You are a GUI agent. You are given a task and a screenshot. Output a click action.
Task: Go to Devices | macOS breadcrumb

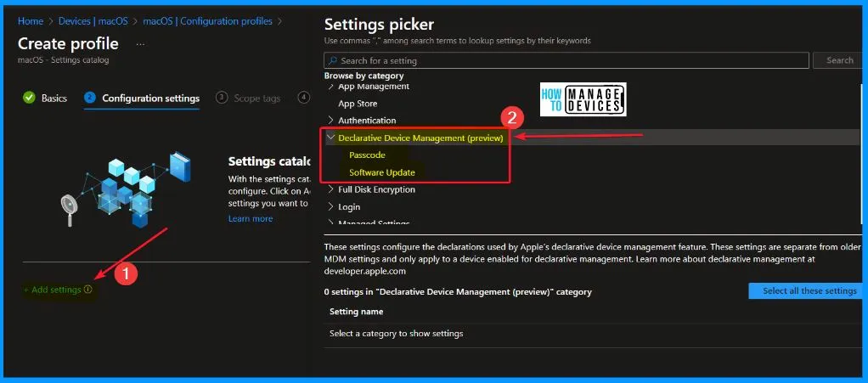pyautogui.click(x=93, y=21)
